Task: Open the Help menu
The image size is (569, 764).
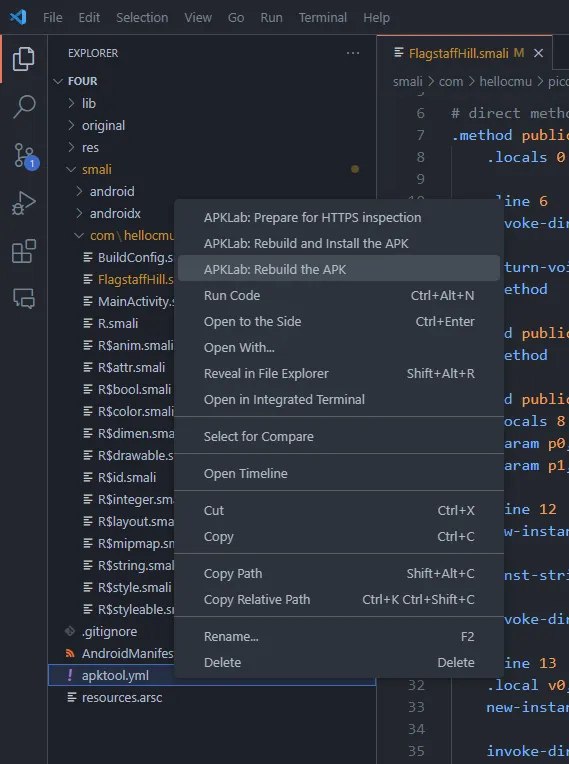Action: click(x=376, y=18)
